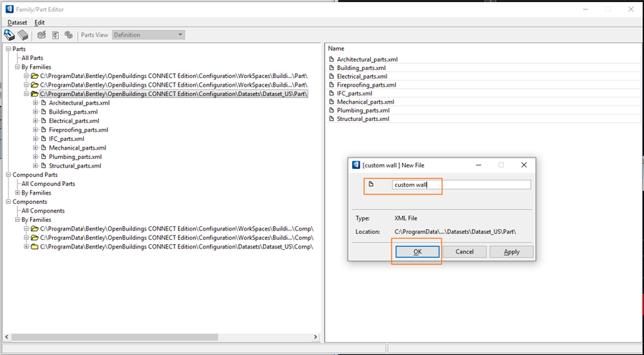
Task: Collapse the Parts root node
Action: [x=8, y=49]
